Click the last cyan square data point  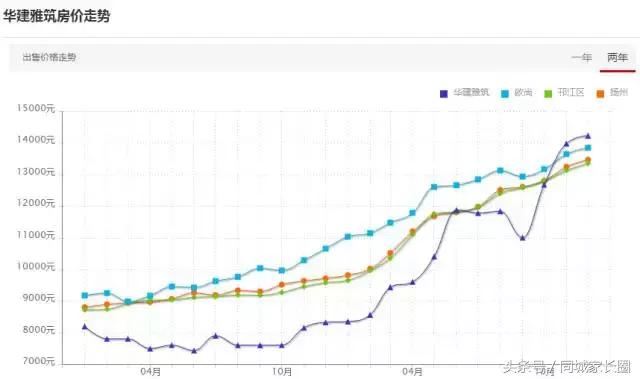[x=588, y=148]
